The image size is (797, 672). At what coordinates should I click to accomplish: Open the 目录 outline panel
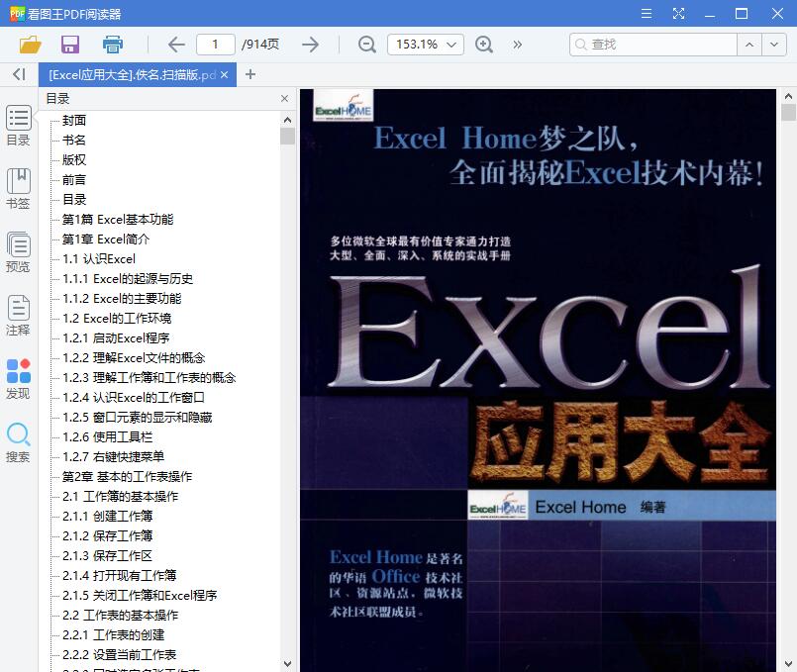pyautogui.click(x=18, y=126)
